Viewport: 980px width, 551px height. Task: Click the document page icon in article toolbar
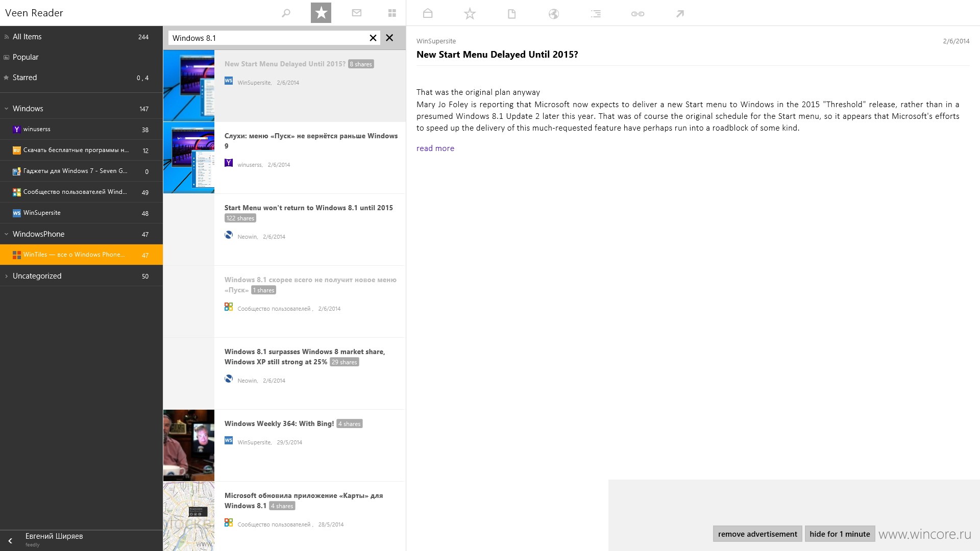512,14
